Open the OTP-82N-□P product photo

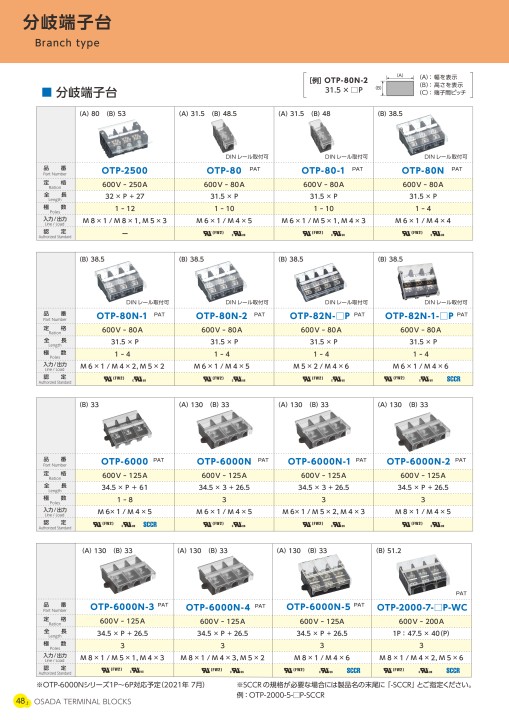pyautogui.click(x=322, y=282)
